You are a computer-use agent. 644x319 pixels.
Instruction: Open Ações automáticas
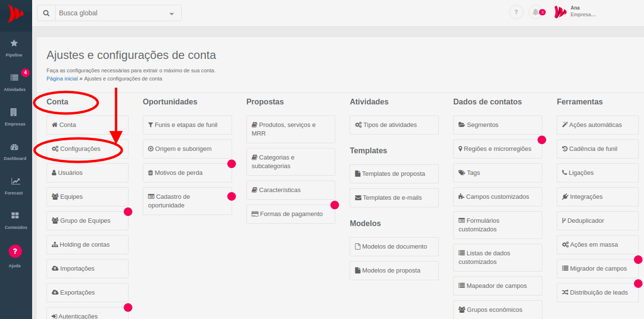[x=597, y=125]
